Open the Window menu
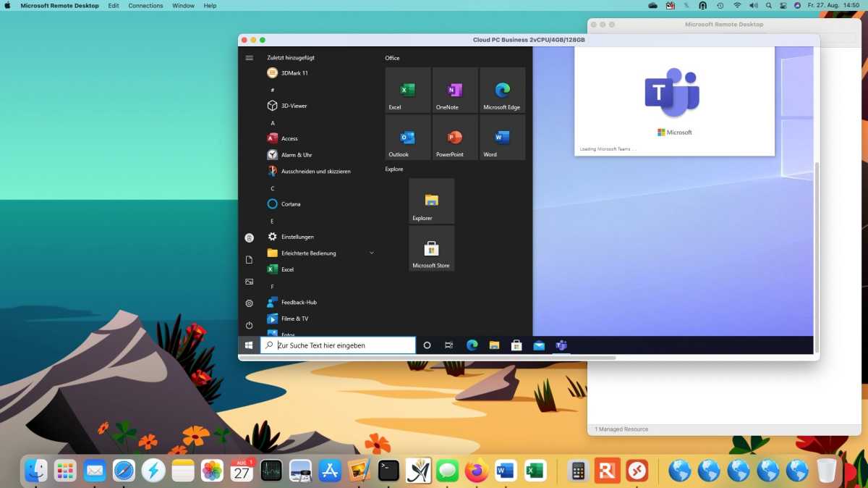This screenshot has width=868, height=488. click(183, 5)
